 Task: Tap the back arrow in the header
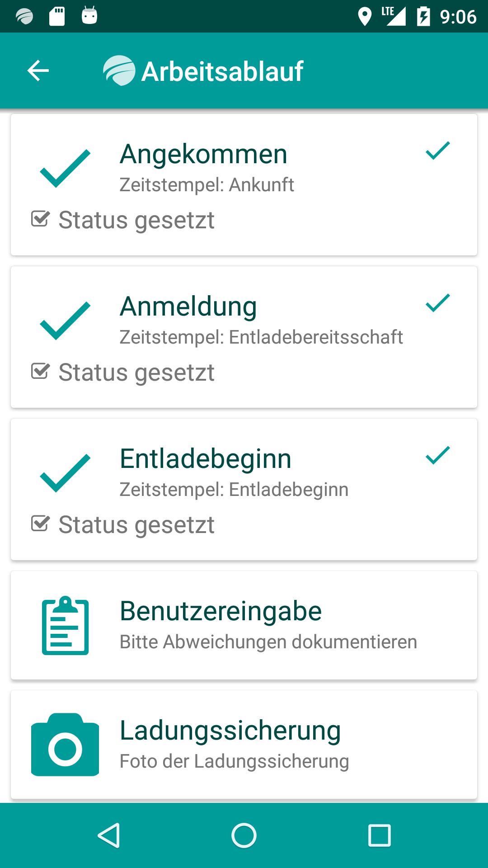point(38,71)
